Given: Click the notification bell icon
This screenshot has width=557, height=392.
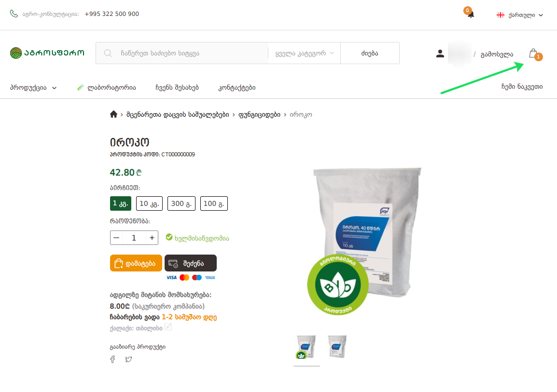Looking at the screenshot, I should coord(471,14).
